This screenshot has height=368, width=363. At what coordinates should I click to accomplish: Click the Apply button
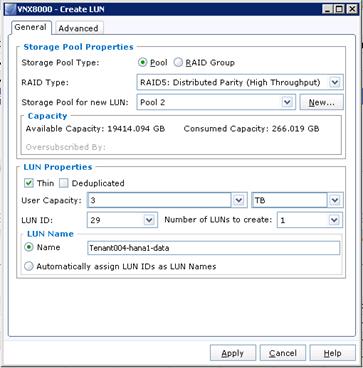pyautogui.click(x=233, y=353)
